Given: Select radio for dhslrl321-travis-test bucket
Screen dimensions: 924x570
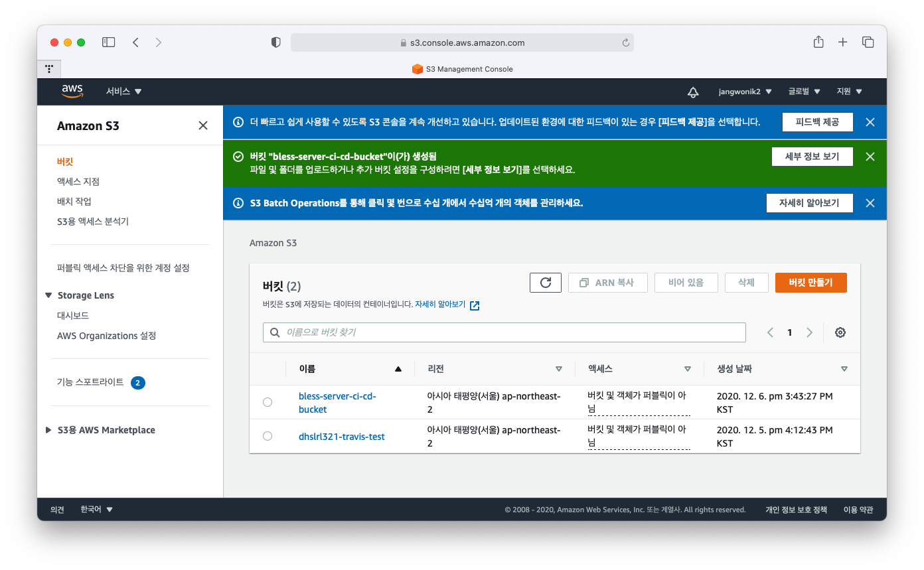Looking at the screenshot, I should click(x=268, y=436).
